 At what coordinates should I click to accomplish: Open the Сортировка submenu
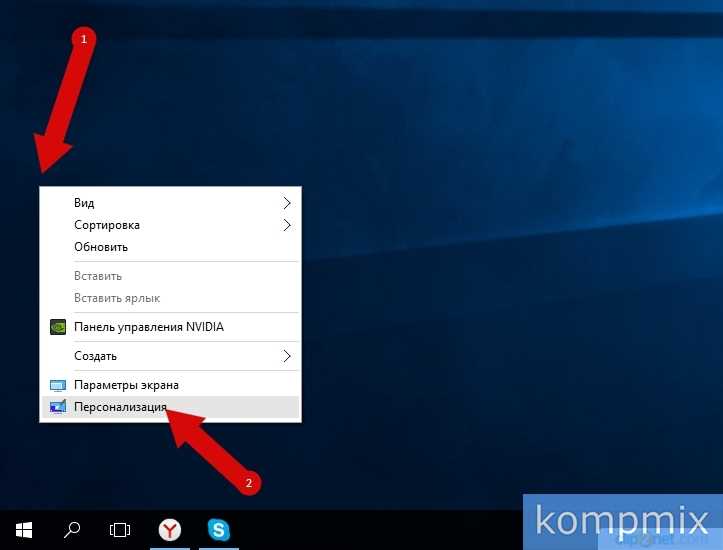coord(171,225)
